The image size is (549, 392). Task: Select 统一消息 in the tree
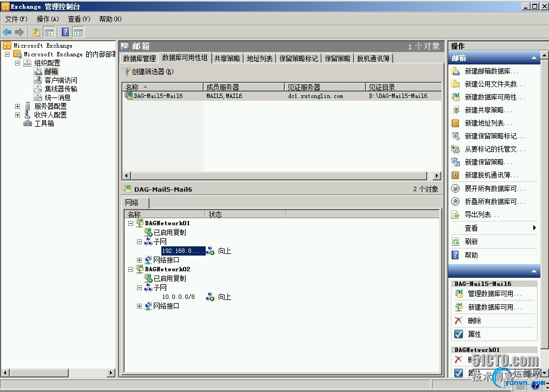point(57,97)
